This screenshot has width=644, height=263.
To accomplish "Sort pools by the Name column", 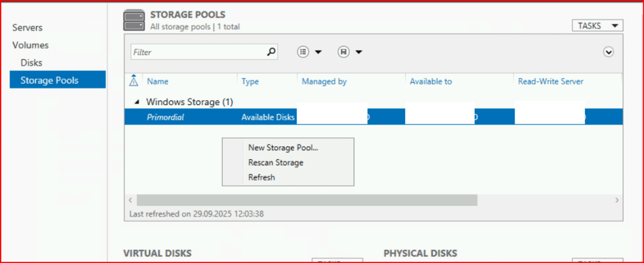I will coord(158,82).
